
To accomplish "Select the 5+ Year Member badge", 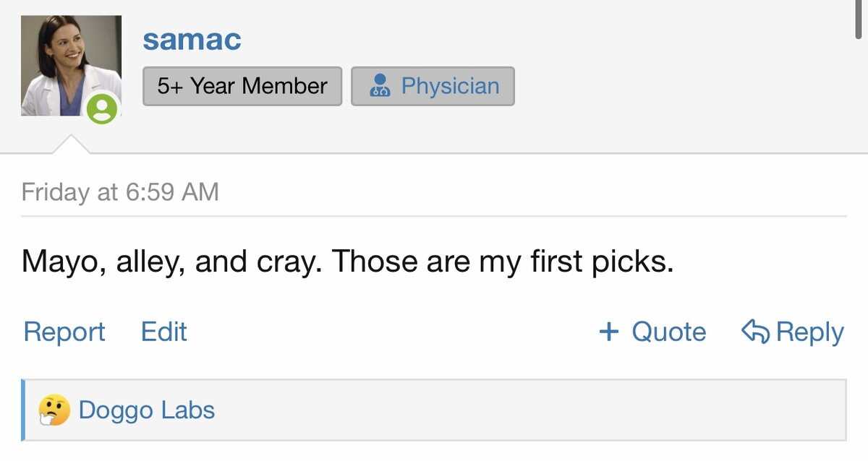I will tap(242, 86).
